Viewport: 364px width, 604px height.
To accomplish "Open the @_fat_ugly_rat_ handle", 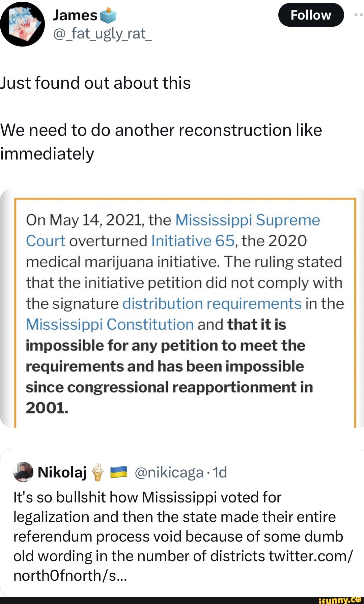I will 102,33.
